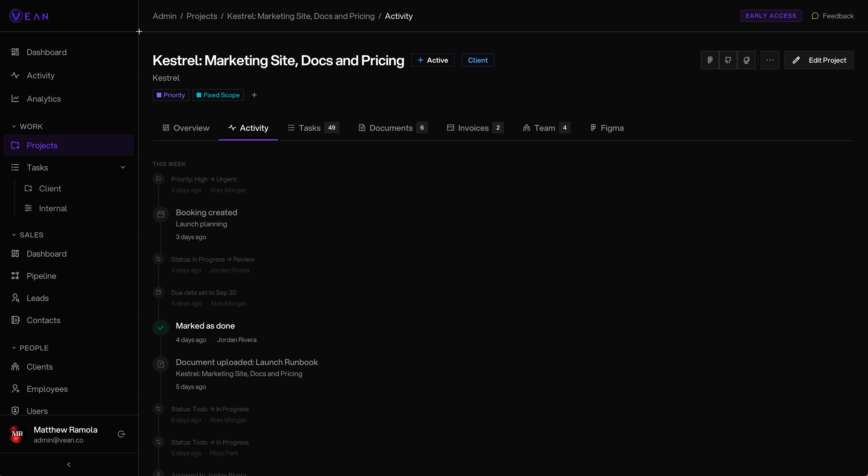Switch to the Tasks tab with 49 items
868x476 pixels.
click(x=313, y=128)
